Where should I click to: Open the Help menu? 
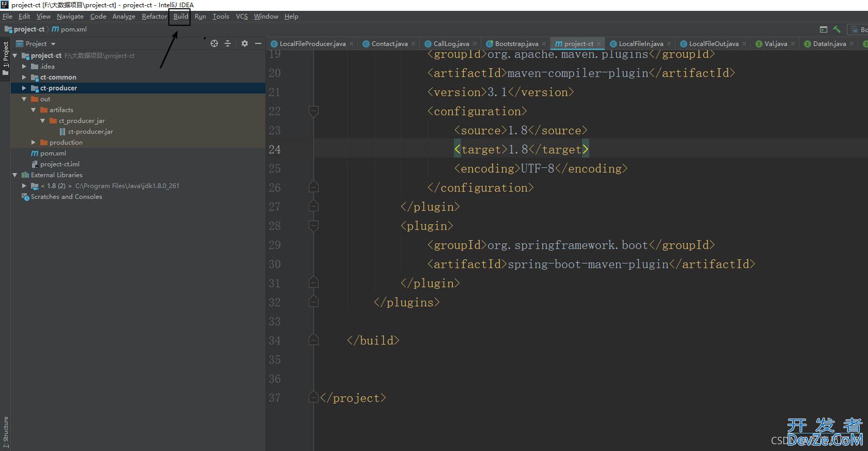291,17
